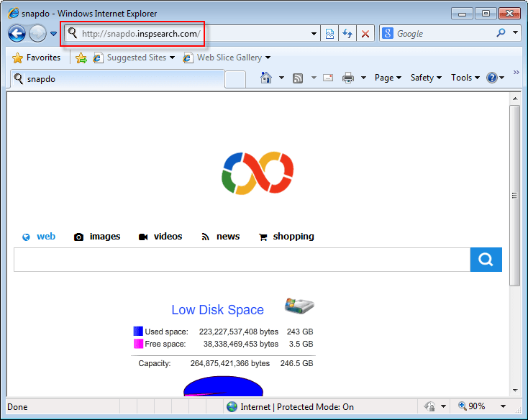Select the news search category
The image size is (528, 420).
(x=221, y=237)
